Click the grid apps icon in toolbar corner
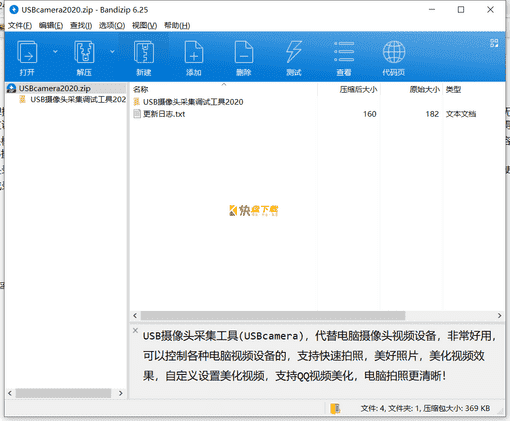Image resolution: width=510 pixels, height=421 pixels. click(494, 43)
